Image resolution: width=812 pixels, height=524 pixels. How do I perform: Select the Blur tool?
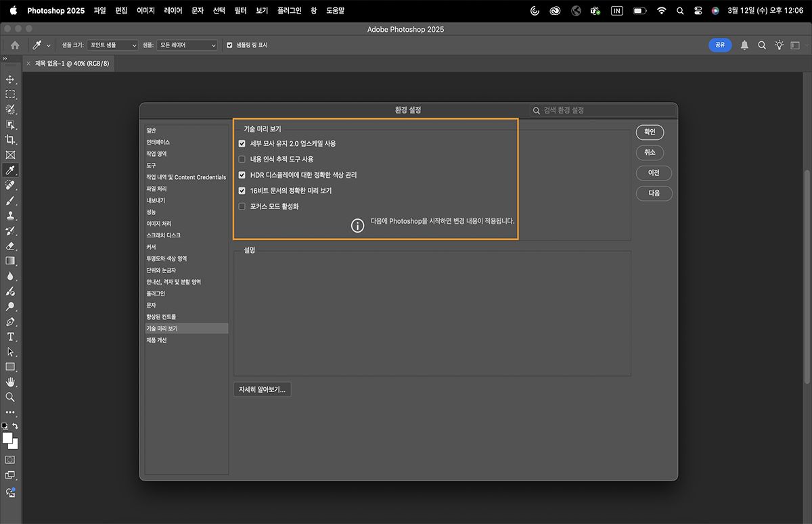pos(10,276)
